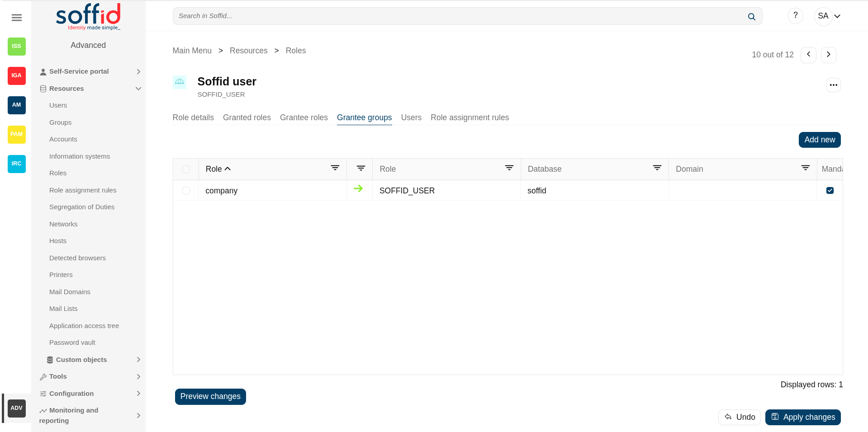Open sidebar Role assignment rules item

[83, 190]
